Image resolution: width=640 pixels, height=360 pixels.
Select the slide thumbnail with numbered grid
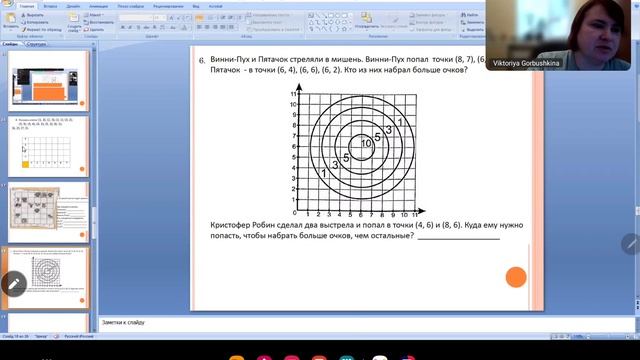48,147
